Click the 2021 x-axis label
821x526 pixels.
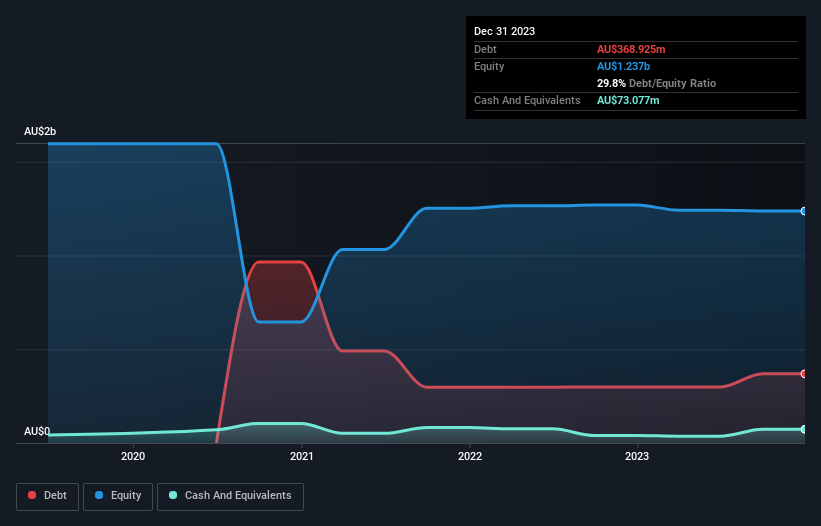[302, 456]
